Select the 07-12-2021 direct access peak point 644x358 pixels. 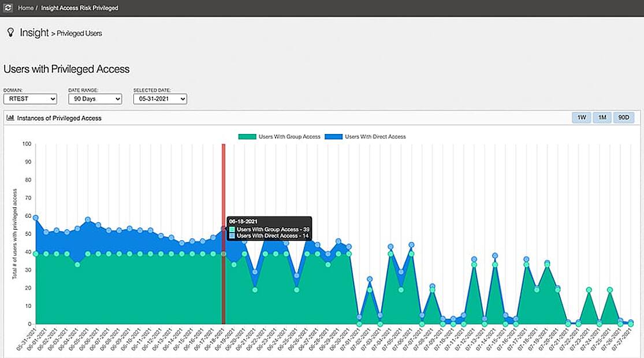click(x=474, y=259)
